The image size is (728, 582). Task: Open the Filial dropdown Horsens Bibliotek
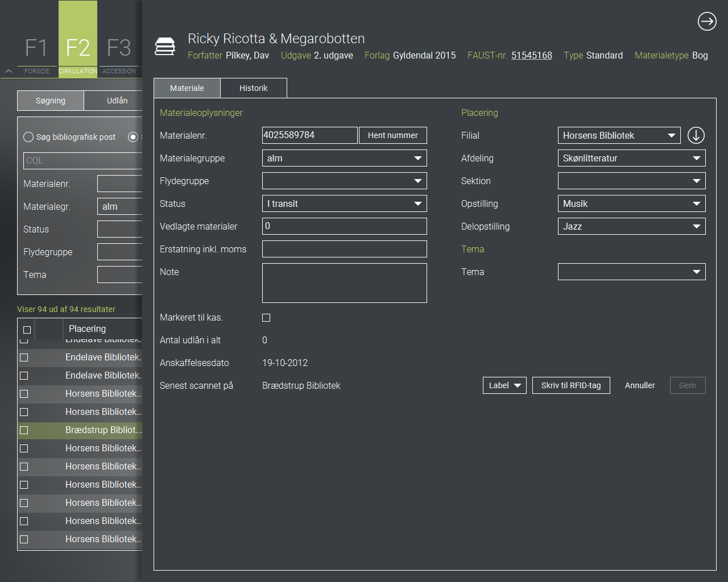click(x=619, y=135)
